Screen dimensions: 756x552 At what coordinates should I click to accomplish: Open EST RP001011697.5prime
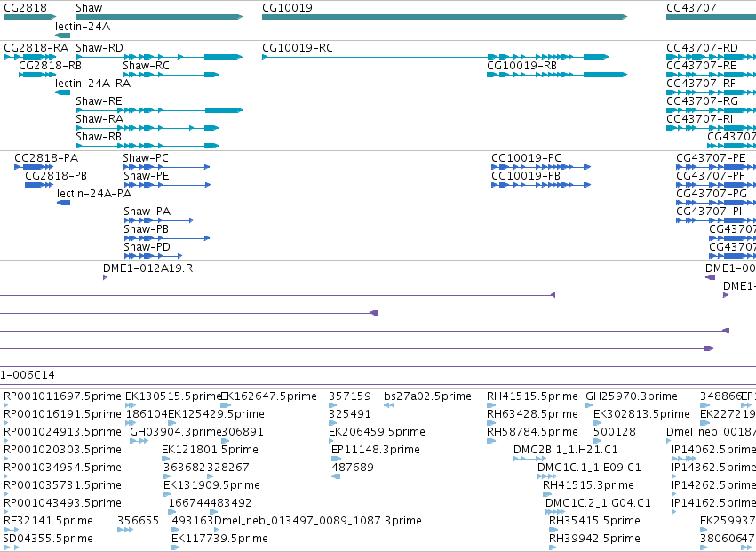point(63,396)
